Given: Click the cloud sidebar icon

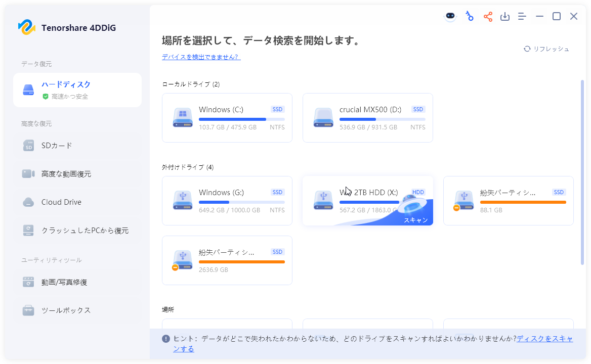Looking at the screenshot, I should 29,202.
